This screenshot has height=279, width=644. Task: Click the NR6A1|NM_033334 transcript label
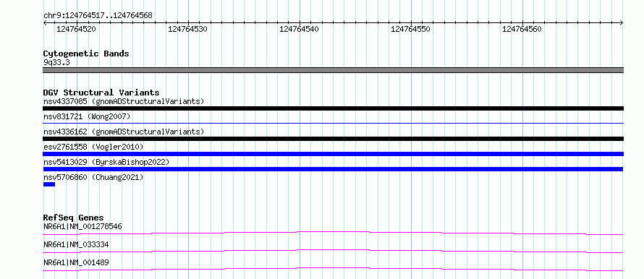76,244
